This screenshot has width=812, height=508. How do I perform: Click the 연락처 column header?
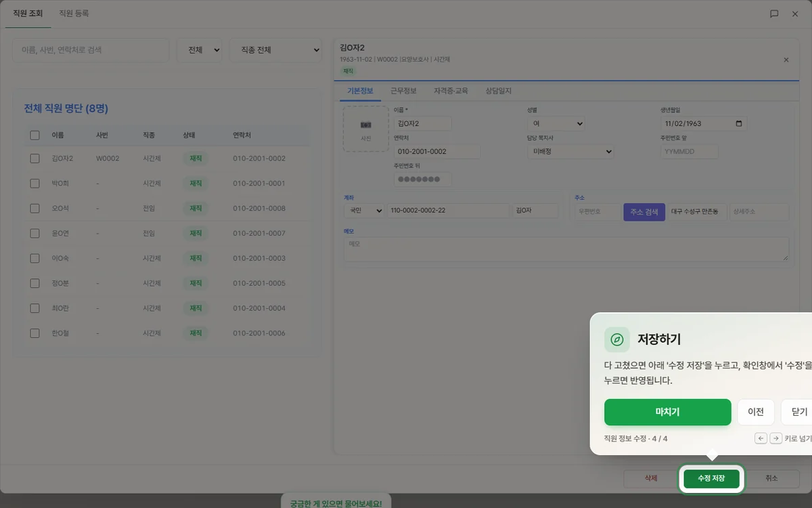pyautogui.click(x=242, y=135)
